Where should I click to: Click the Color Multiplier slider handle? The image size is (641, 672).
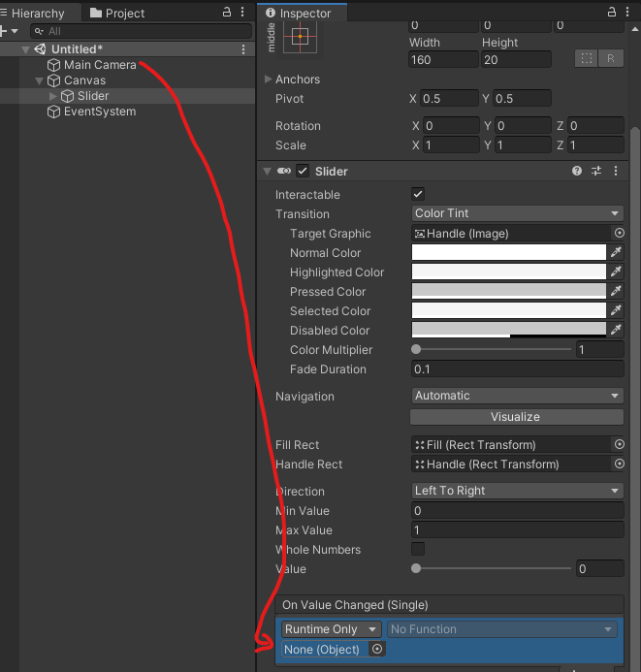coord(416,349)
